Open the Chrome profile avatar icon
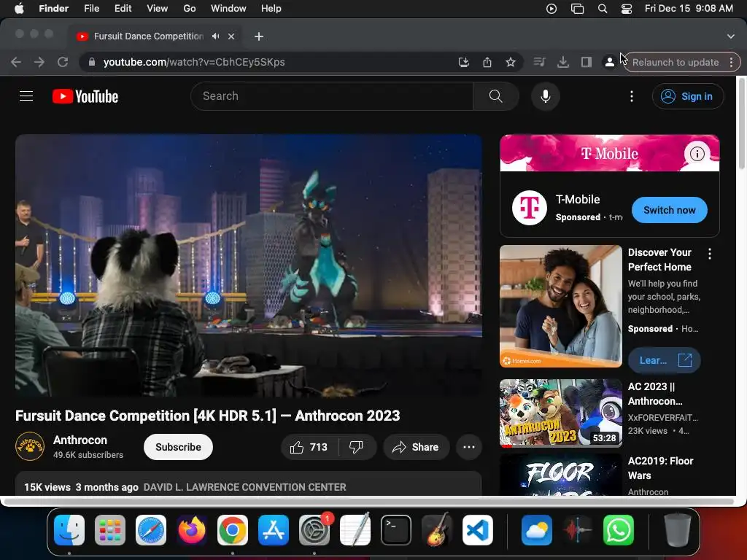The width and height of the screenshot is (747, 560). tap(609, 62)
